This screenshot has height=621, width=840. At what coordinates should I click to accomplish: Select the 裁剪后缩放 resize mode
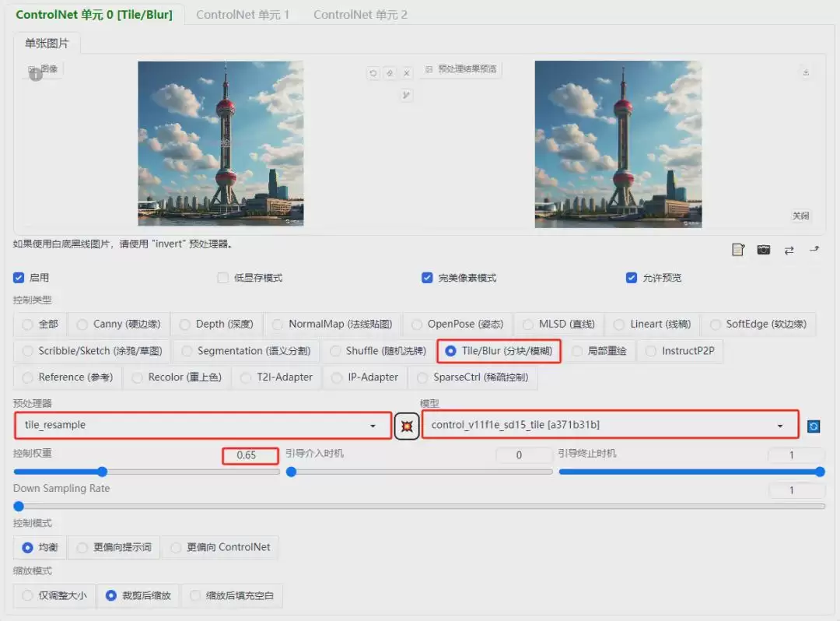point(138,596)
